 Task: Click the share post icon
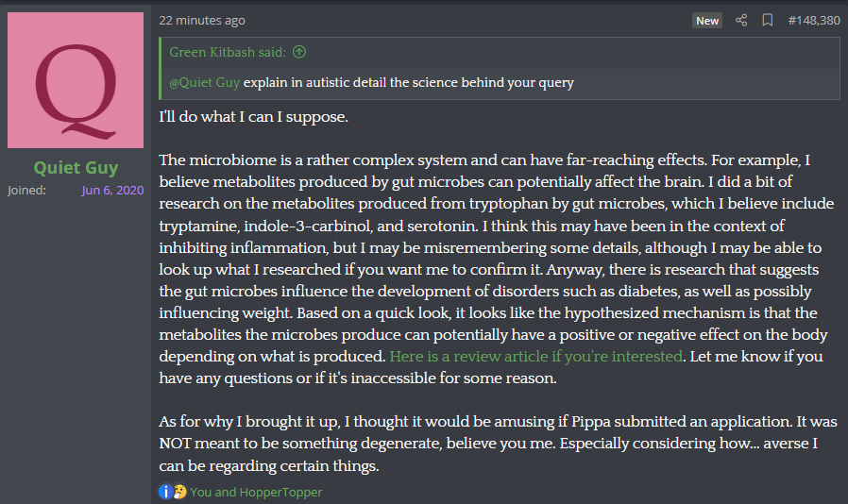(x=741, y=21)
